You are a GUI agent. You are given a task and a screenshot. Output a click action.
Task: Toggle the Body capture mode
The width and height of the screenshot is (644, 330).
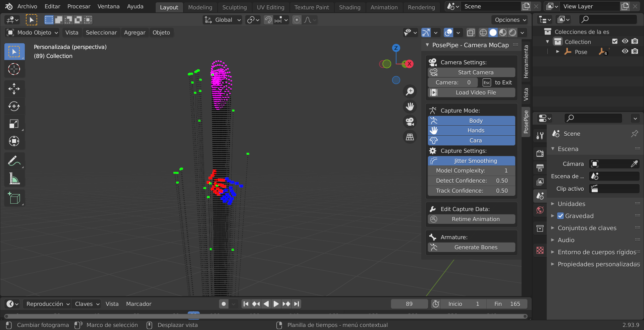(x=471, y=121)
